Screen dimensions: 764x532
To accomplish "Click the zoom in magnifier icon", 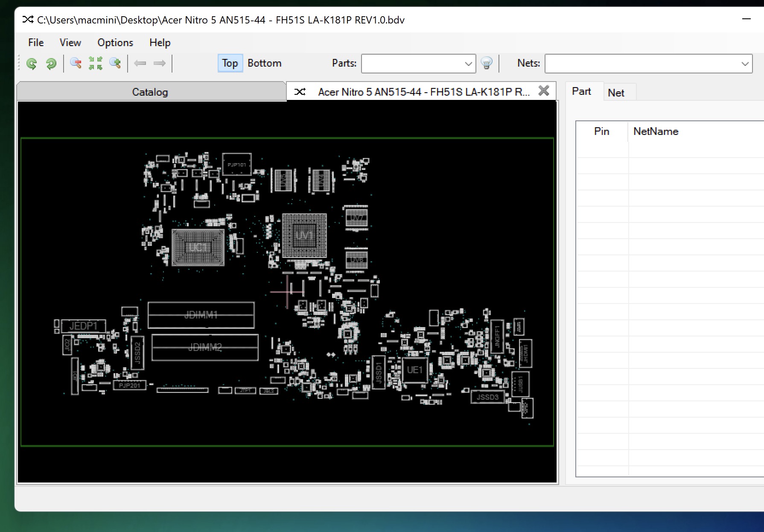I will (115, 64).
